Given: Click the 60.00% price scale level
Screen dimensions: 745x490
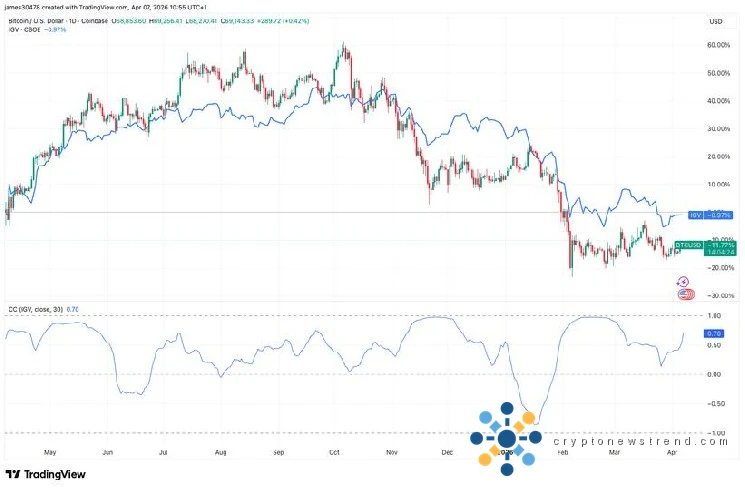Looking at the screenshot, I should tap(720, 46).
